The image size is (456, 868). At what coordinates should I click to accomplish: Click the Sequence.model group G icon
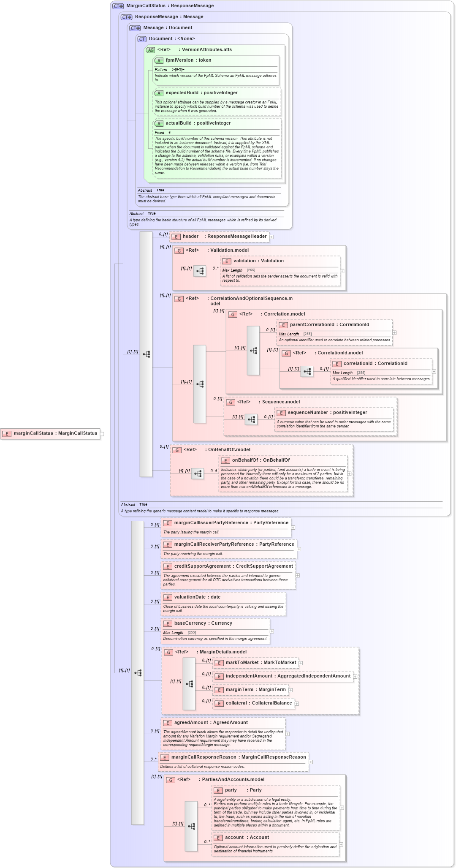pos(231,403)
